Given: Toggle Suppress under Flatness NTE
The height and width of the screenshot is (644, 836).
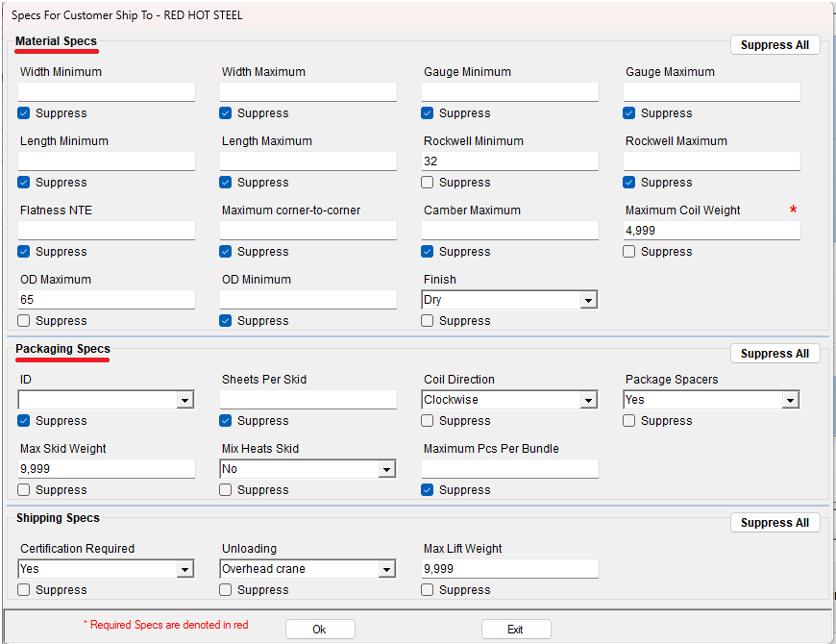Looking at the screenshot, I should 23,252.
